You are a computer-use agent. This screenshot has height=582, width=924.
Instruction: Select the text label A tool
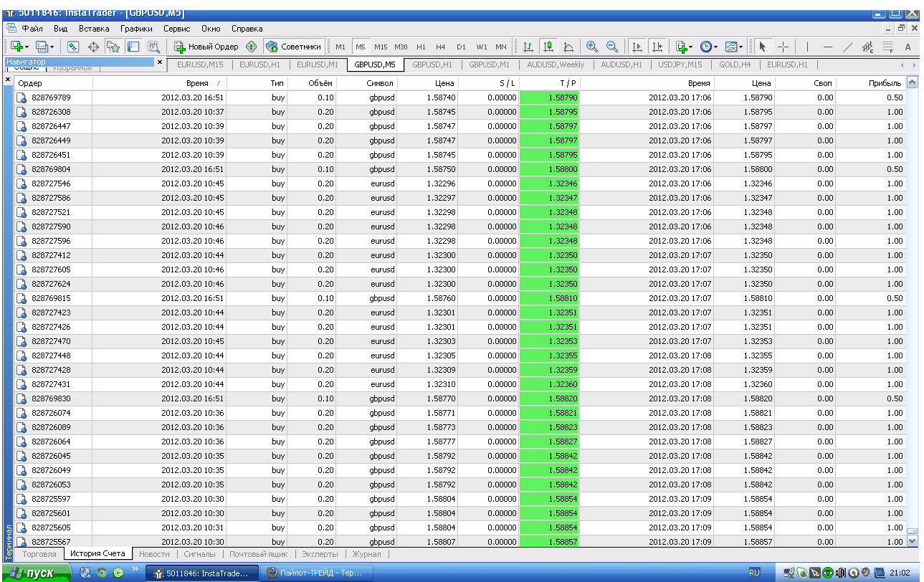(908, 47)
